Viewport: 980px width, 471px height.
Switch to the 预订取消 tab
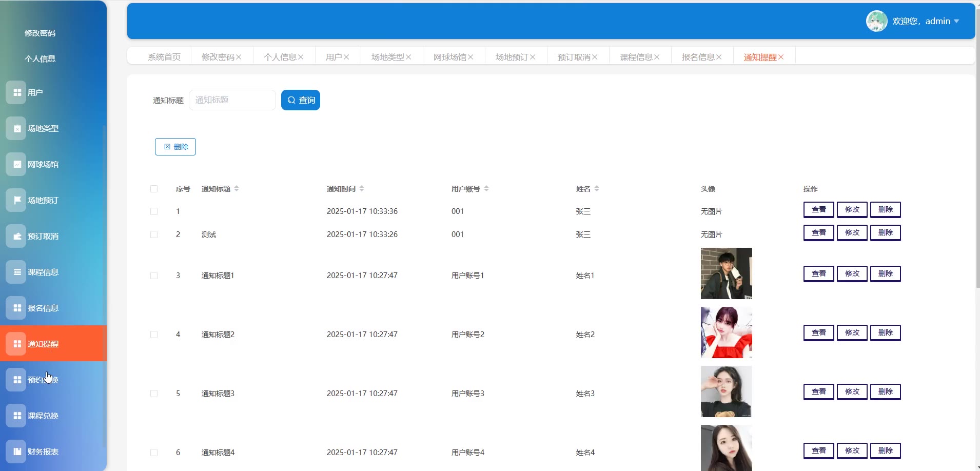[574, 57]
